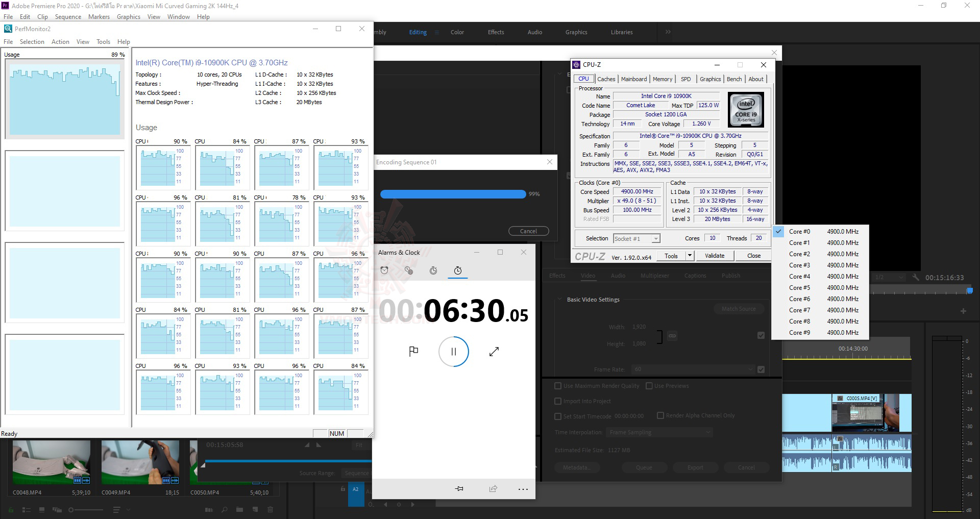This screenshot has width=980, height=519.
Task: Open the World Clock tab icon
Action: tap(409, 270)
